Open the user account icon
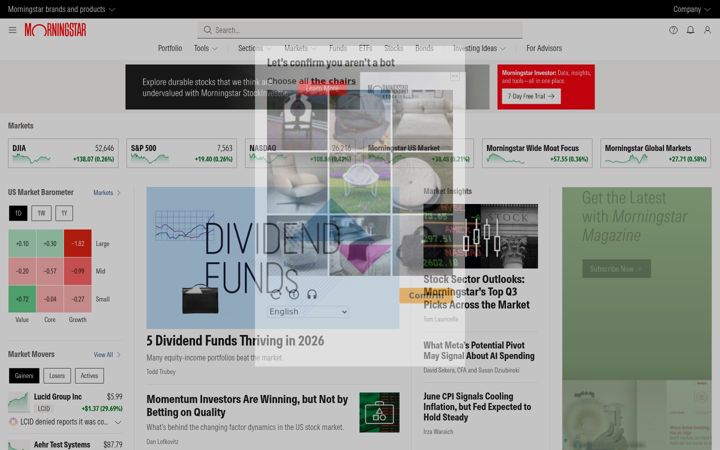 707,30
